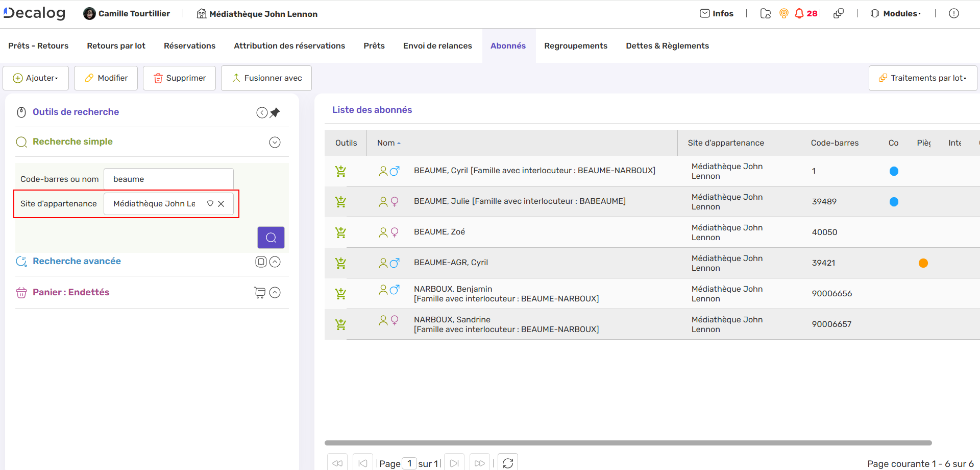
Task: Open the info circle icon at top right
Action: (x=953, y=14)
